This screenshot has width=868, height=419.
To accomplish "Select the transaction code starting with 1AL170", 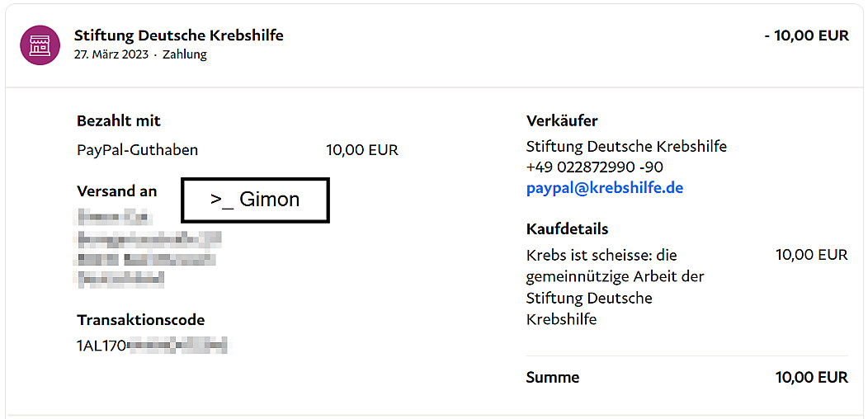I will [151, 346].
